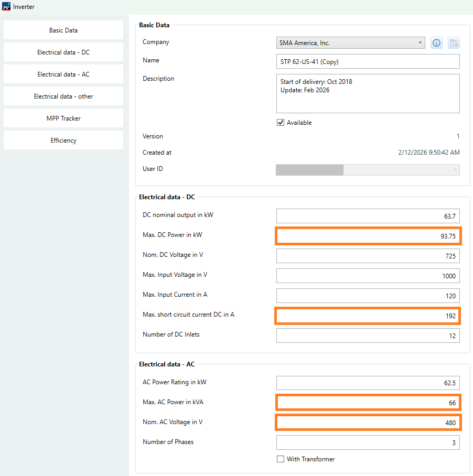Jump to the MPP Tracker section

click(63, 118)
